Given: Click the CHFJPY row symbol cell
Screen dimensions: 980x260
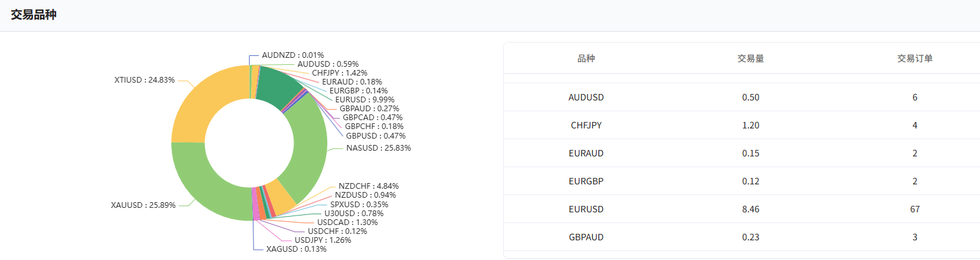Looking at the screenshot, I should (x=586, y=125).
